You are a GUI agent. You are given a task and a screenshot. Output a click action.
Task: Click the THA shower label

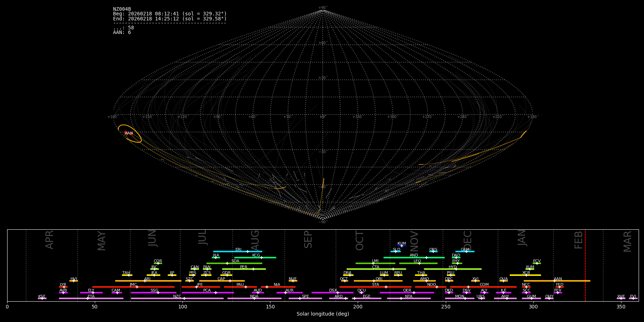[421, 273]
